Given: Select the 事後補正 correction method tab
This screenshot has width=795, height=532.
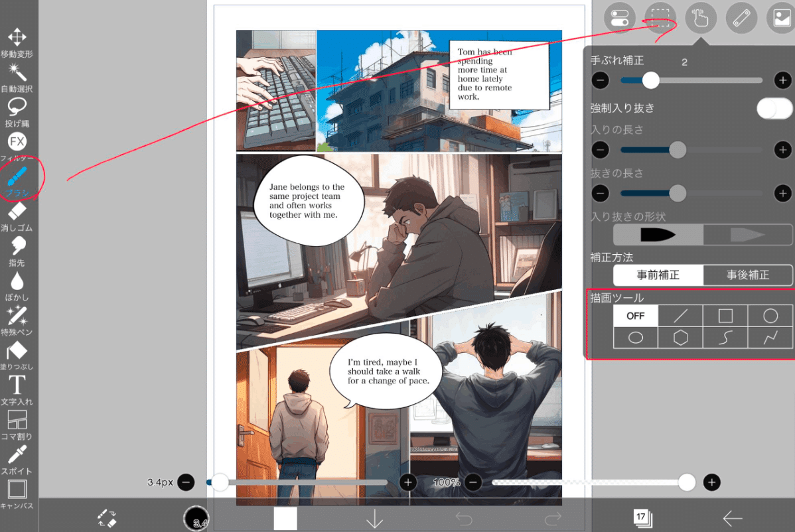Looking at the screenshot, I should tap(748, 275).
